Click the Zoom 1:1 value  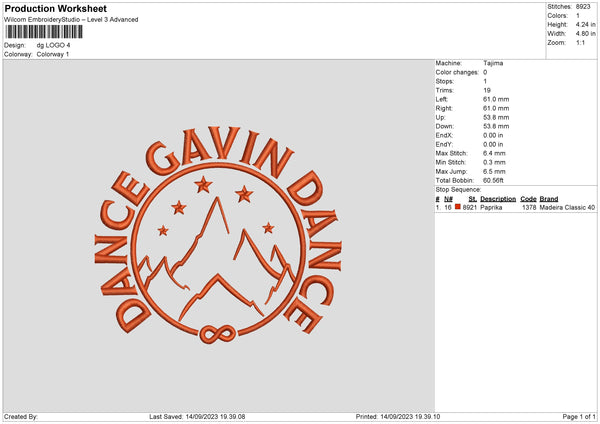(x=580, y=42)
